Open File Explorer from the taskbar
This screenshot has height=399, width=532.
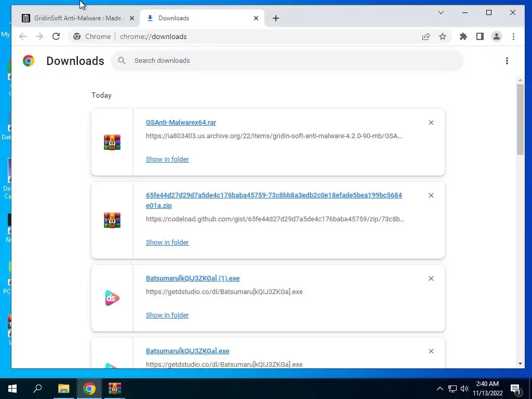(63, 389)
